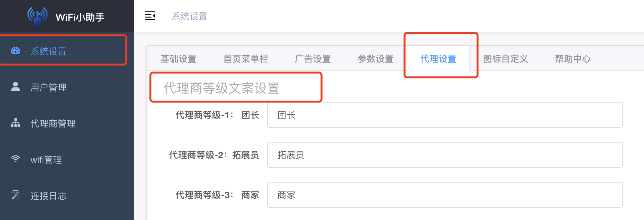The width and height of the screenshot is (644, 220).
Task: Focus the 代理商等级-1 团长 input field
Action: point(445,115)
